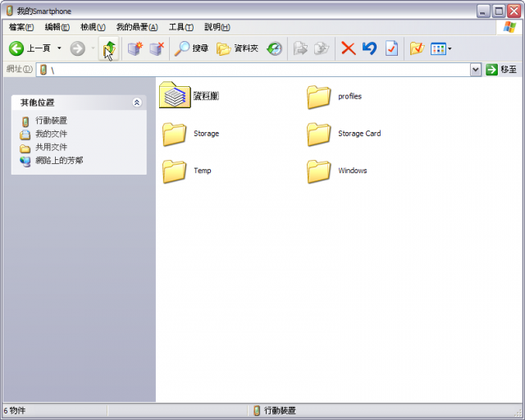Open the View (檢視) menu
Image resolution: width=525 pixels, height=420 pixels.
93,27
